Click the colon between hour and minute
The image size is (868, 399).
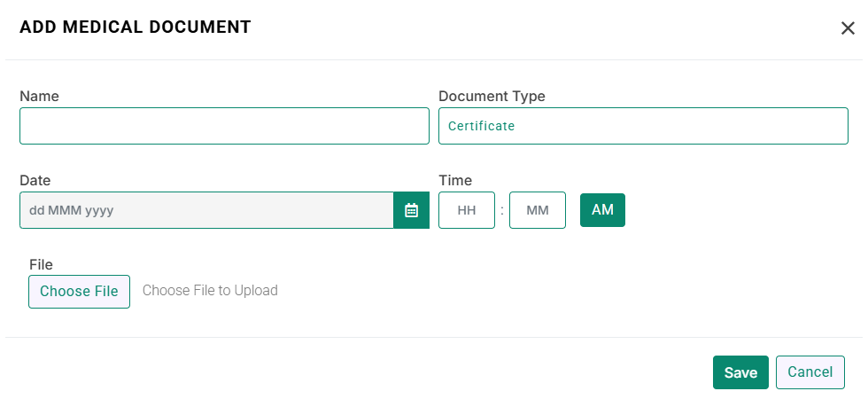[x=502, y=211]
